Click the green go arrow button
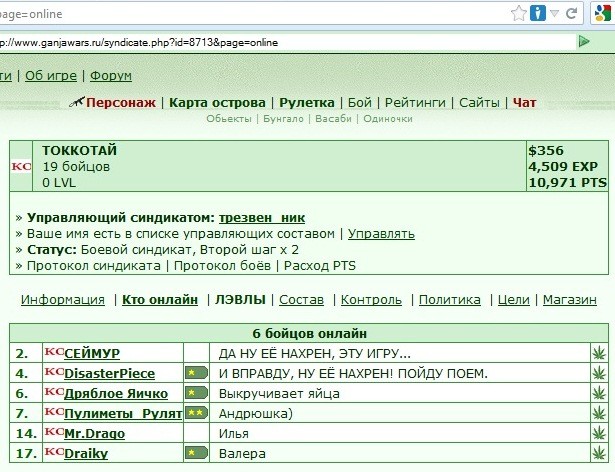The width and height of the screenshot is (615, 472). (584, 41)
